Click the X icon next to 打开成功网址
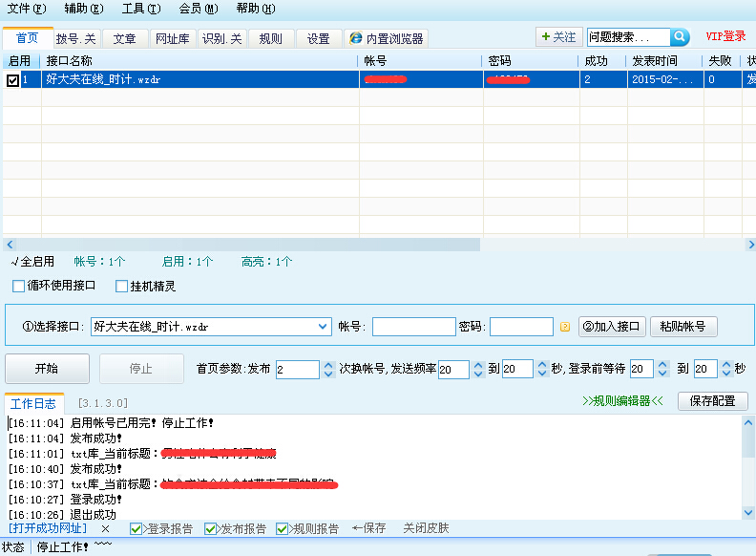 coord(105,529)
